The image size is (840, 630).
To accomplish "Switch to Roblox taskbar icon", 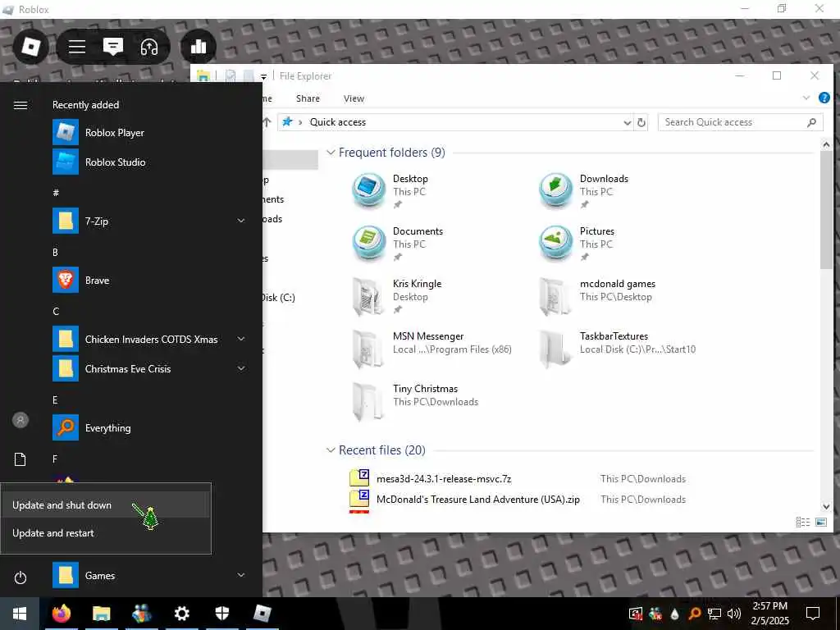I will pyautogui.click(x=262, y=614).
